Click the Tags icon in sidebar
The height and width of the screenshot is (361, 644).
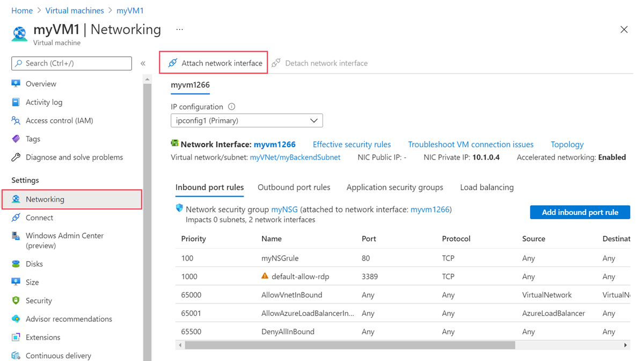coord(16,139)
